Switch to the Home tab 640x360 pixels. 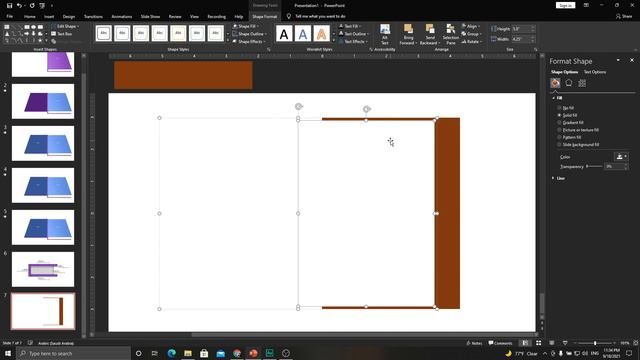(29, 16)
